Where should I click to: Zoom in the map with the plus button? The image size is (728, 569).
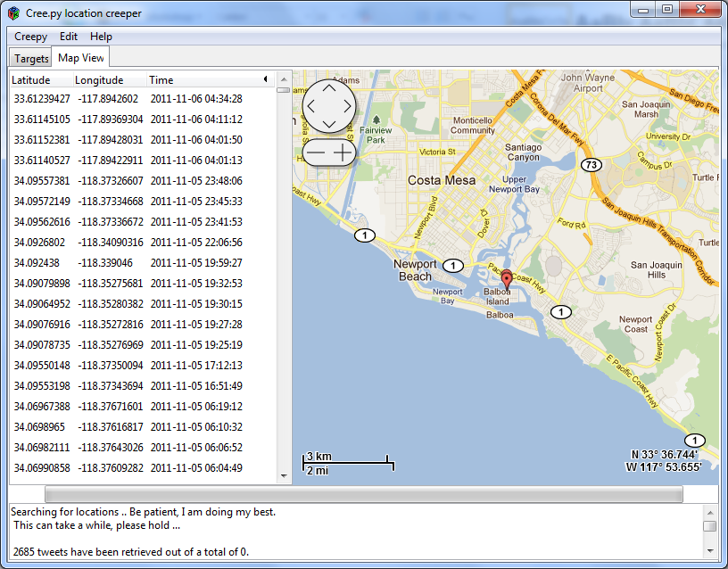(x=343, y=153)
